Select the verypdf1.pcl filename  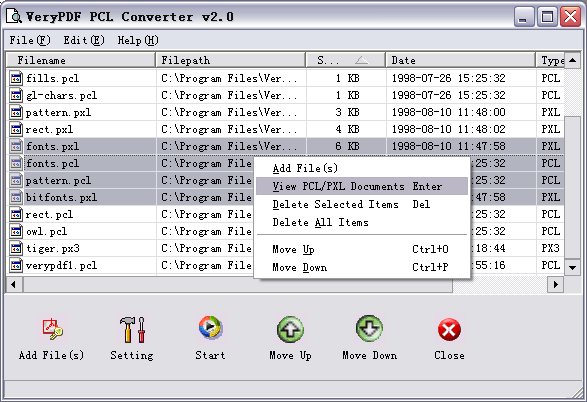61,266
